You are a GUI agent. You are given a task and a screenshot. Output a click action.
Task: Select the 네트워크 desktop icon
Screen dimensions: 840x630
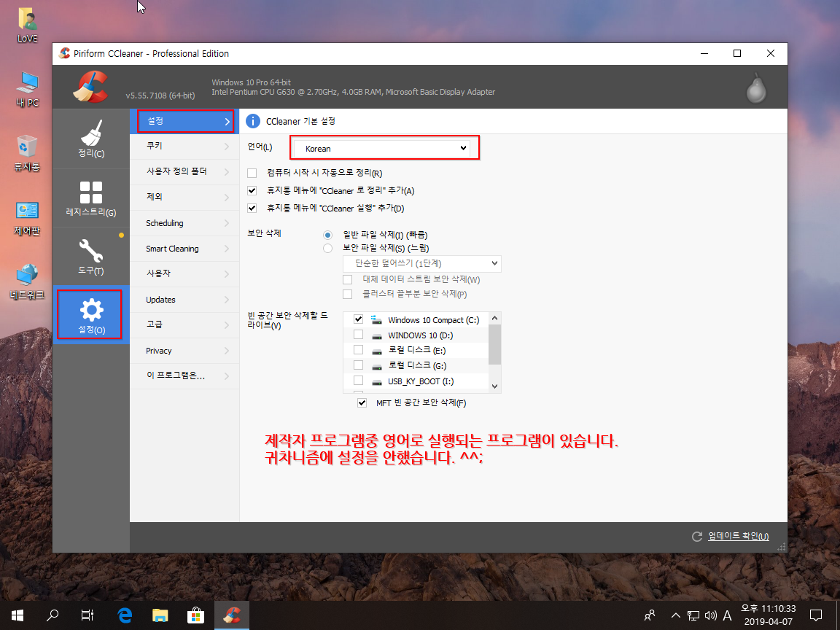coord(27,281)
